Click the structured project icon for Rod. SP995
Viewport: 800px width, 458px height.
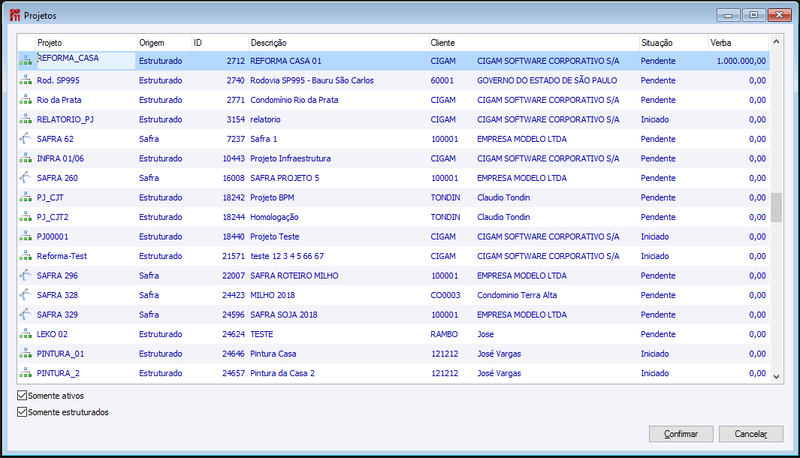coord(26,80)
